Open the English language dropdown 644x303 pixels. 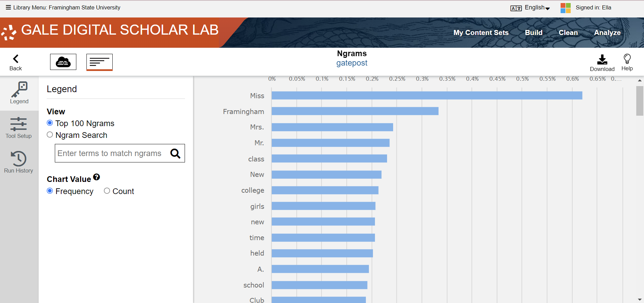point(537,8)
